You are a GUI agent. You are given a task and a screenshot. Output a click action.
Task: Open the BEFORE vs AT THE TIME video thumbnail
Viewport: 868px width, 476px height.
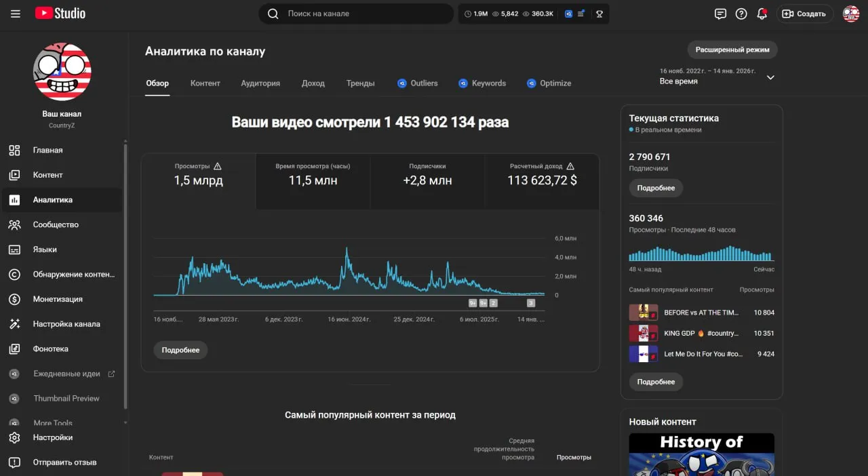644,313
